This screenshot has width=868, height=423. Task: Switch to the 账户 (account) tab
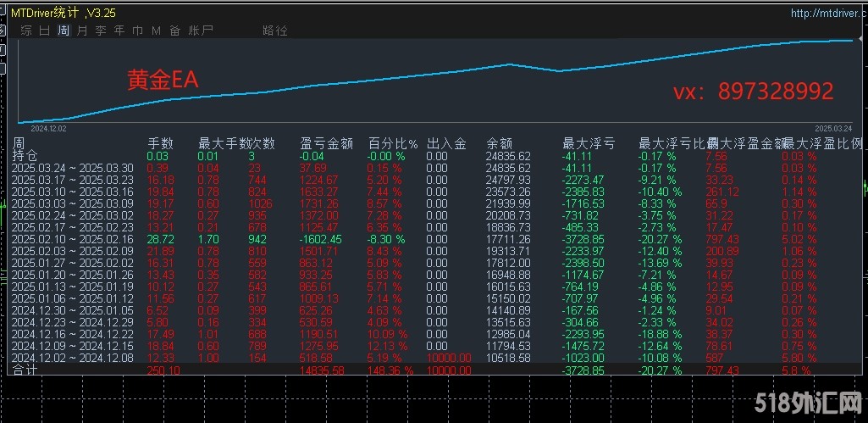[201, 31]
